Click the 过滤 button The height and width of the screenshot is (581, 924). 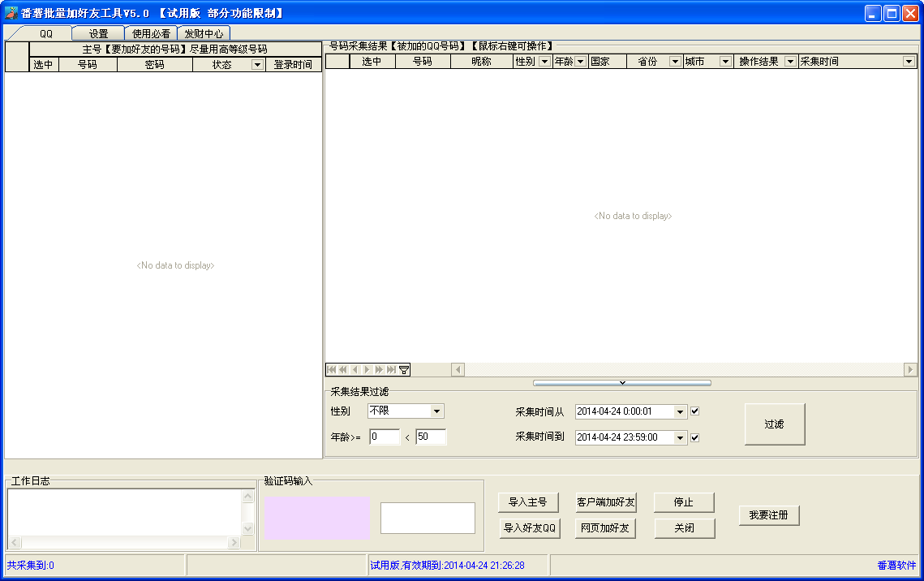click(x=774, y=424)
